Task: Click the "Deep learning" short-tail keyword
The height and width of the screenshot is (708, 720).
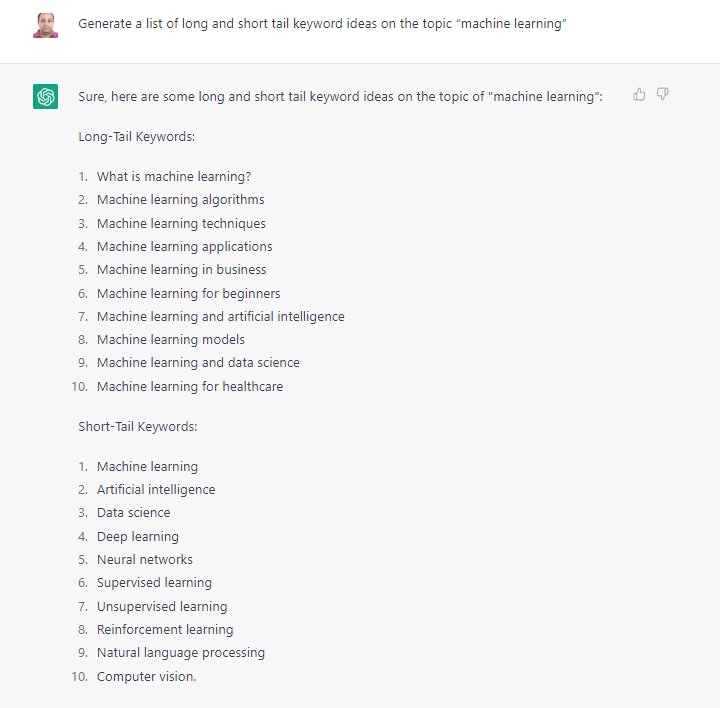Action: click(x=138, y=536)
